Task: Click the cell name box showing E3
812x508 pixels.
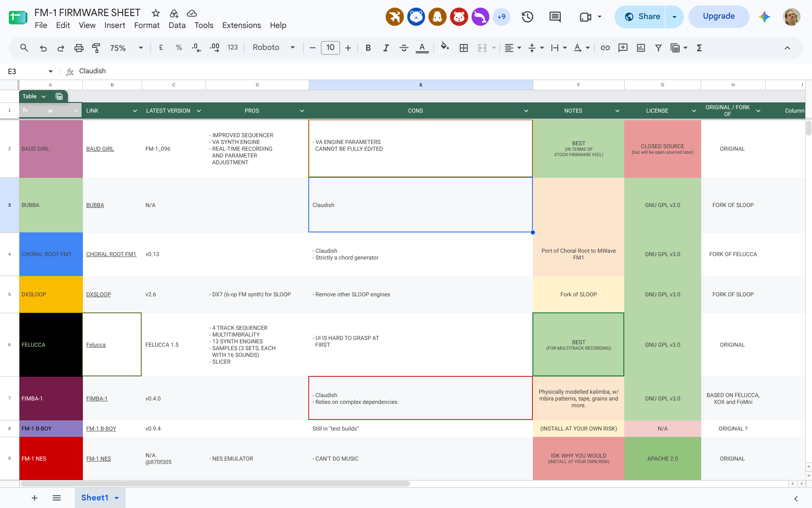Action: pyautogui.click(x=30, y=72)
